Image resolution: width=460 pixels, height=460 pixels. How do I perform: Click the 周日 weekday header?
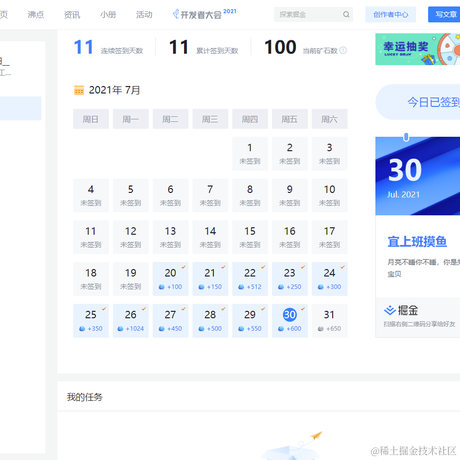91,119
